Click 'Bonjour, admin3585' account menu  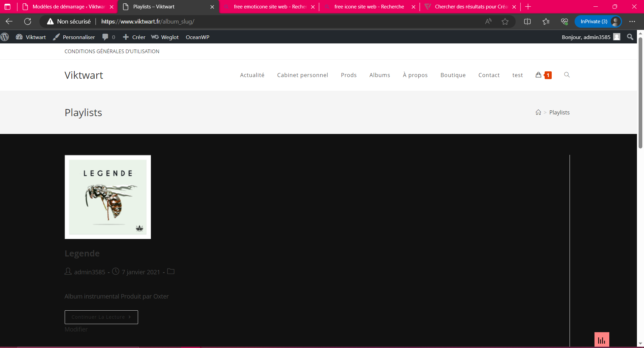(591, 37)
